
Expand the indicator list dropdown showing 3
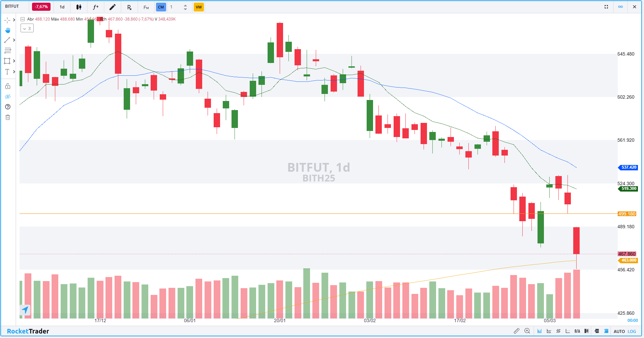pyautogui.click(x=27, y=28)
